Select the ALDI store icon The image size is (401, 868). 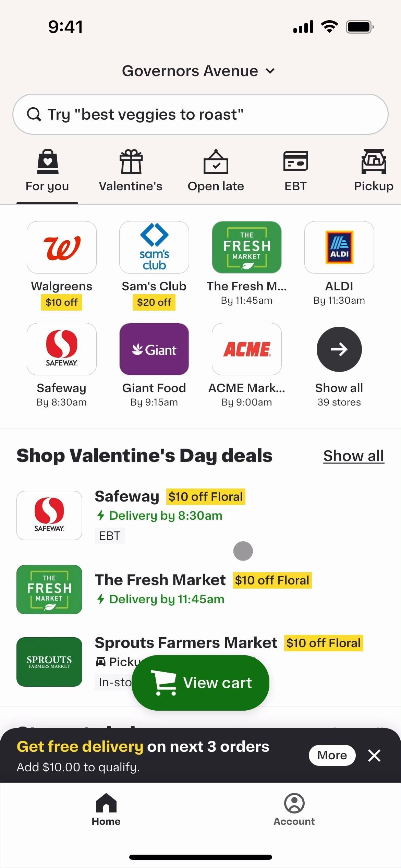click(x=339, y=247)
